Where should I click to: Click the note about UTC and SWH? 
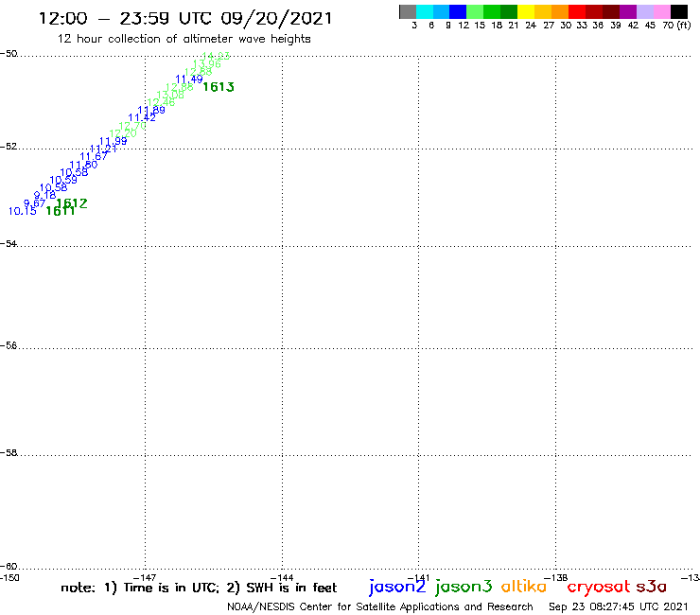pos(199,588)
